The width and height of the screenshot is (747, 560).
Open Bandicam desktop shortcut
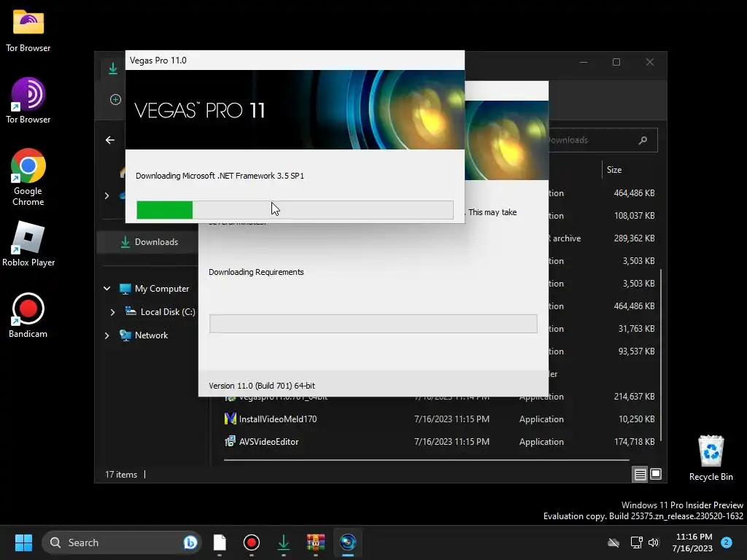tap(28, 315)
